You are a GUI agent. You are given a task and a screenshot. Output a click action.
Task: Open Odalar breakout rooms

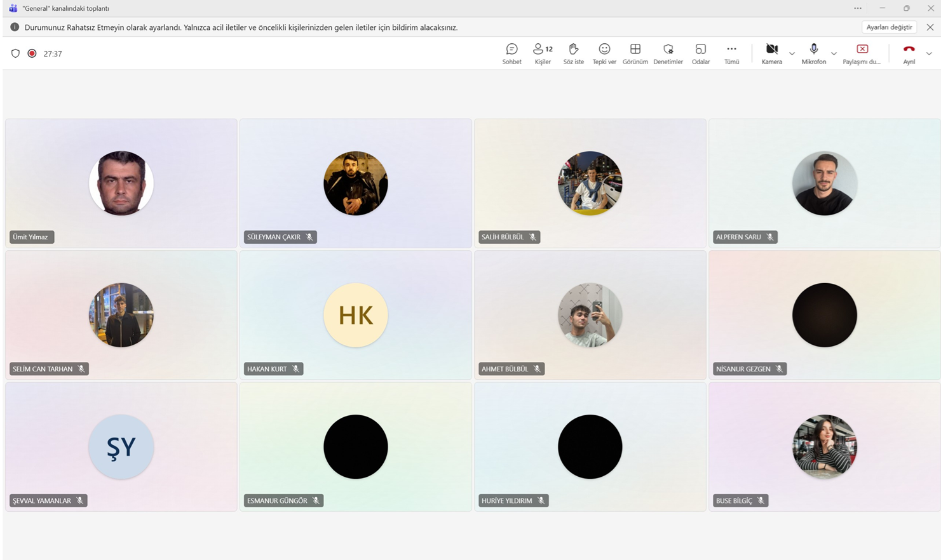coord(700,54)
